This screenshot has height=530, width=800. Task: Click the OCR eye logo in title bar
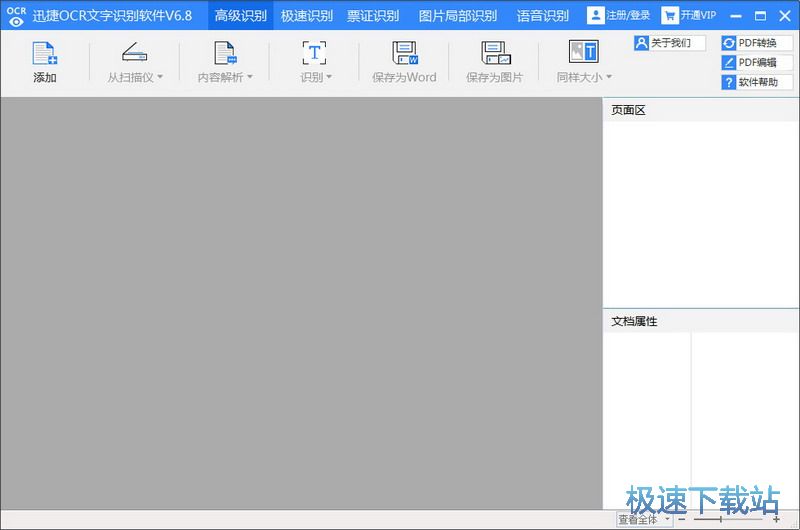point(16,15)
